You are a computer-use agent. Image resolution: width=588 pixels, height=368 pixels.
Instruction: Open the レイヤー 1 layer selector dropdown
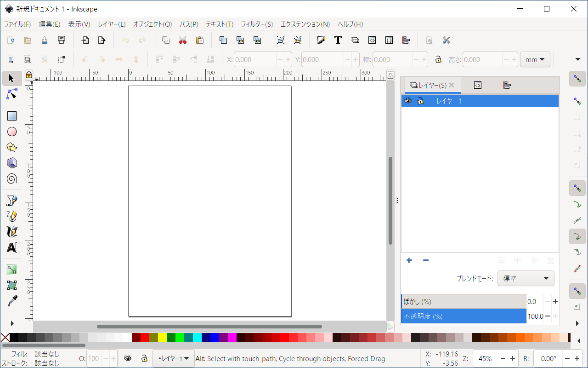click(174, 358)
